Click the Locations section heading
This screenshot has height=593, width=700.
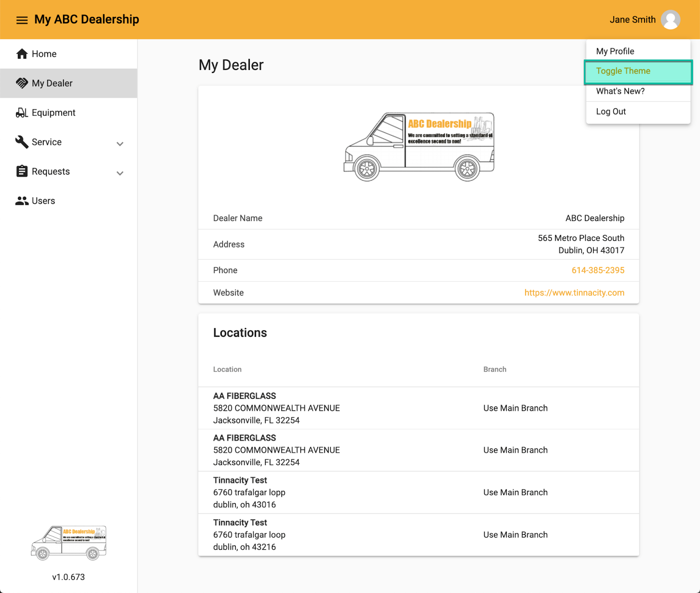tap(240, 333)
